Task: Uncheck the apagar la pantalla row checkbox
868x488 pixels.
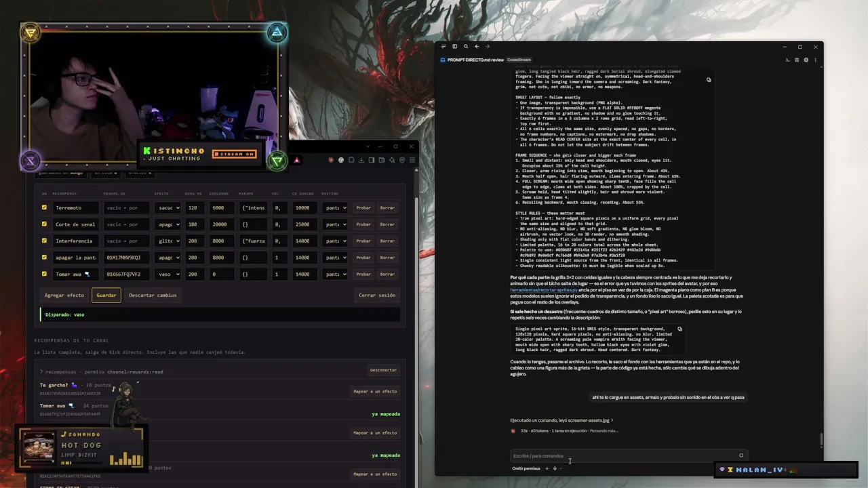Action: [44, 258]
